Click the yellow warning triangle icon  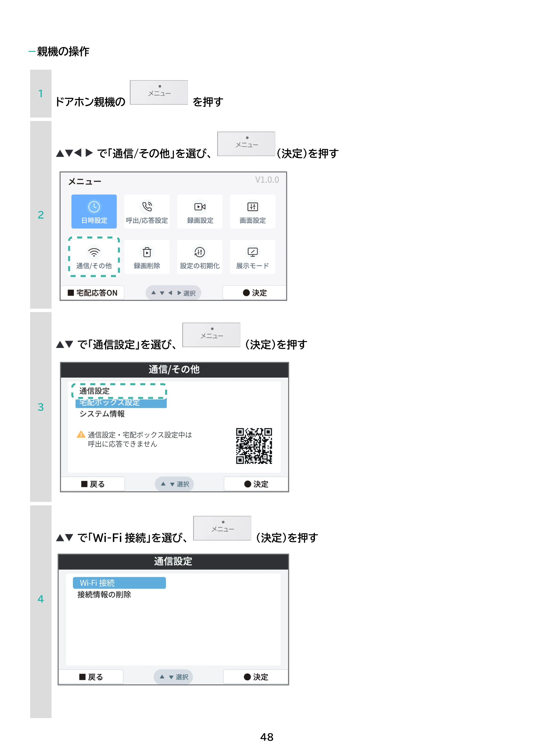81,435
